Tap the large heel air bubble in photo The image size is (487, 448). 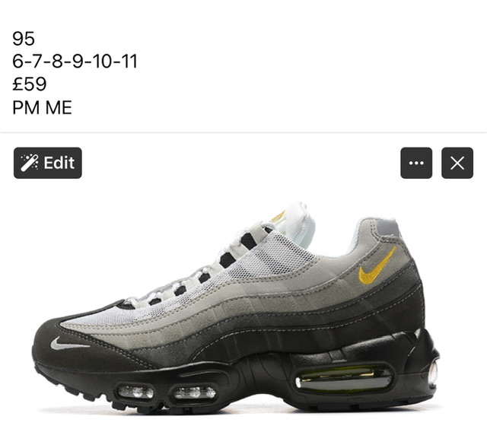click(x=343, y=377)
